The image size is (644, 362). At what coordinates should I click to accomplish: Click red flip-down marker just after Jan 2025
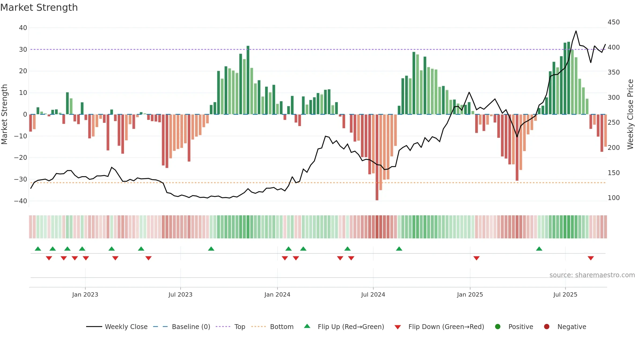(477, 258)
